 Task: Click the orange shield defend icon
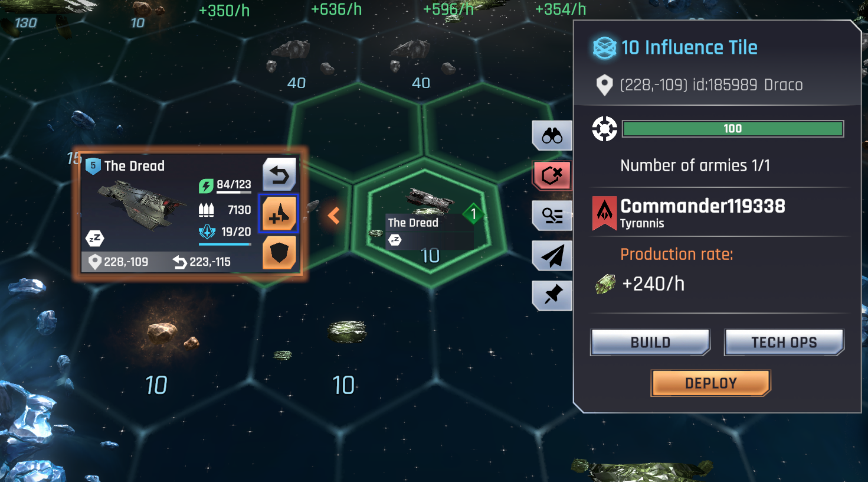tap(279, 253)
